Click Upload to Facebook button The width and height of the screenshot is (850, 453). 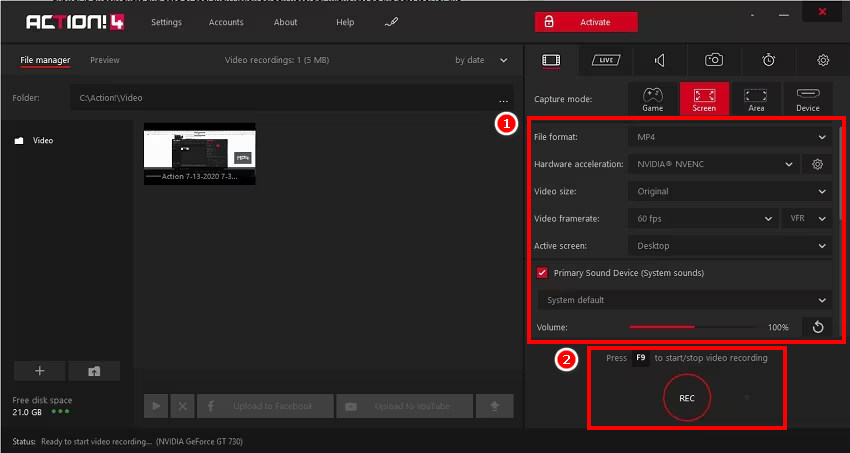coord(265,406)
